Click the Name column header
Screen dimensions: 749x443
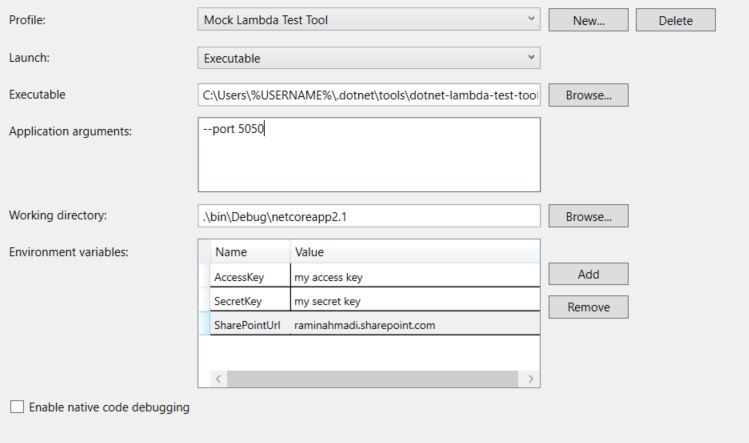(249, 252)
